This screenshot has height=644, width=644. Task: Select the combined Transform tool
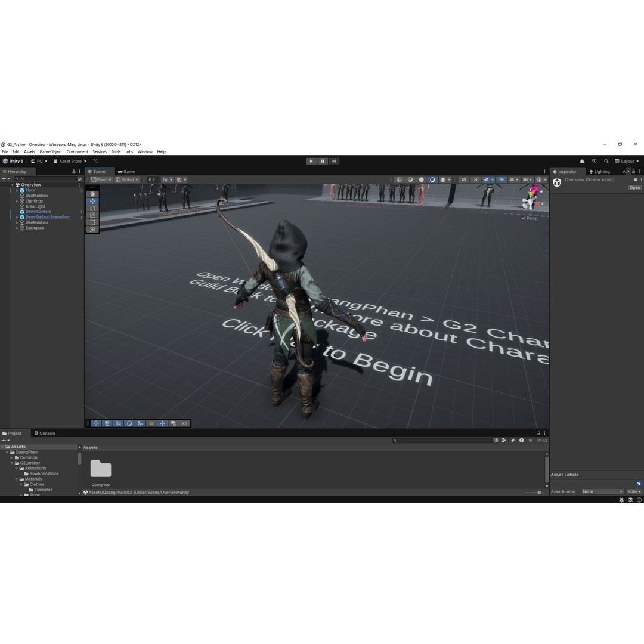[92, 229]
